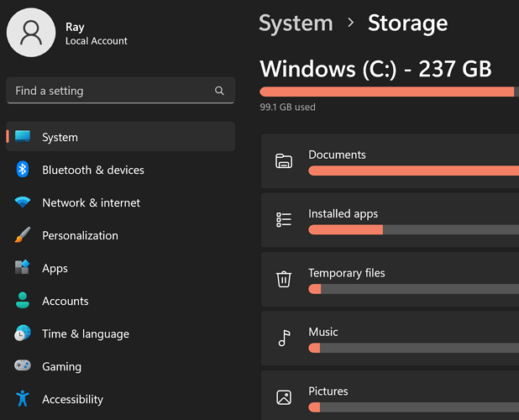Screen dimensions: 519x420
Task: Click the Windows (C:) usage bar
Action: coord(390,92)
